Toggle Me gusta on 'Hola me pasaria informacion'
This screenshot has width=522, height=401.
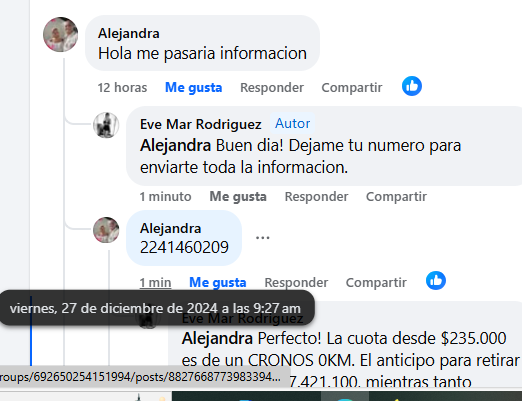pyautogui.click(x=194, y=88)
